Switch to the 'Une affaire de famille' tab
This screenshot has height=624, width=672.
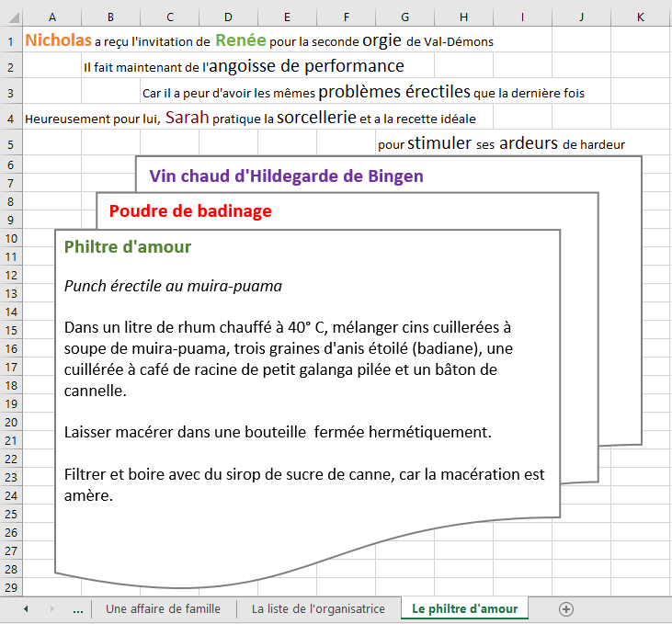[163, 608]
